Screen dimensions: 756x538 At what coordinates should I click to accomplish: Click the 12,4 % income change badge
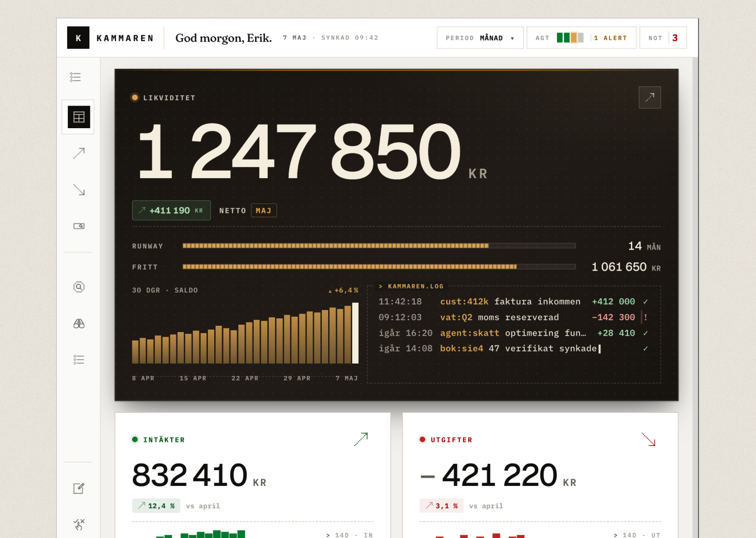click(156, 505)
